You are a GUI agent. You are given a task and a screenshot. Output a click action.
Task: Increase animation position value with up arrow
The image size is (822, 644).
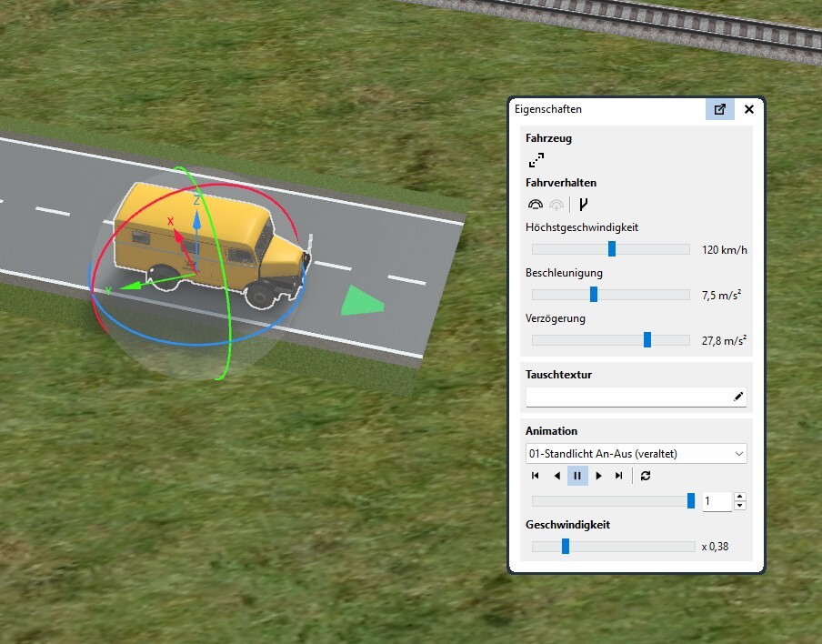(x=740, y=497)
